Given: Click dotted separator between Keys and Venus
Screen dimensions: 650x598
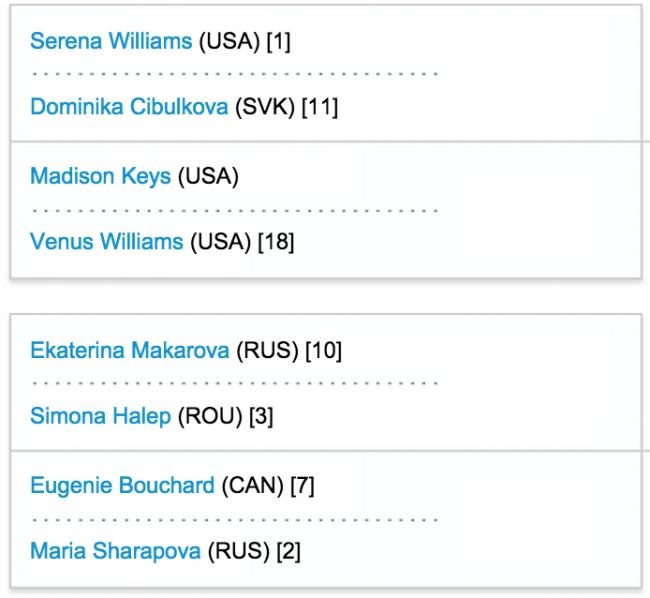Looking at the screenshot, I should point(235,210).
